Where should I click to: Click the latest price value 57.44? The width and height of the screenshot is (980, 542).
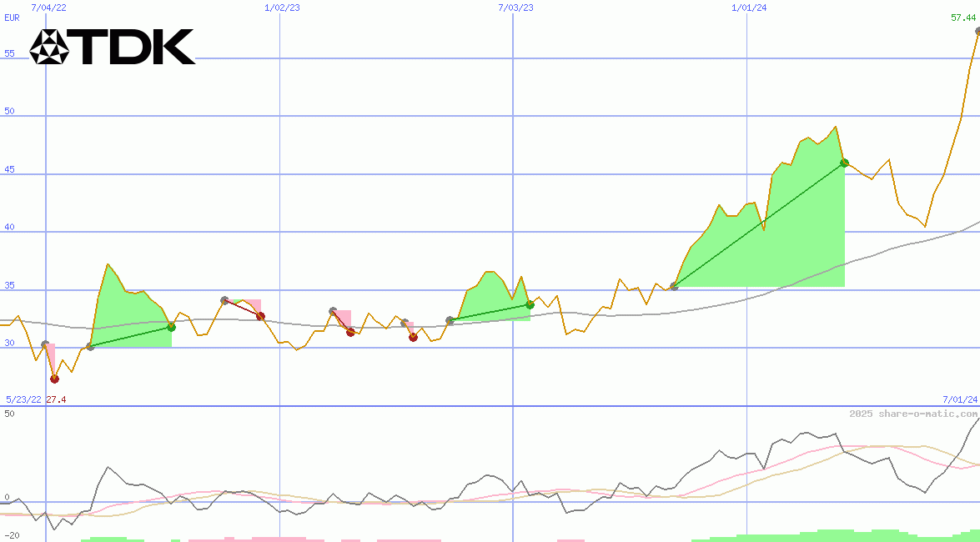(x=963, y=18)
